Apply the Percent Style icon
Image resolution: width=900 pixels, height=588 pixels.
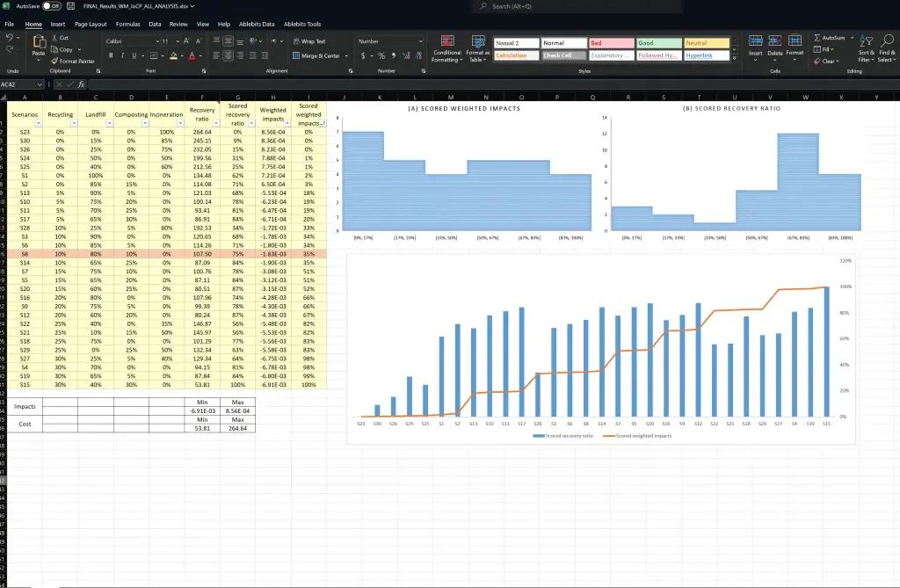pyautogui.click(x=381, y=55)
